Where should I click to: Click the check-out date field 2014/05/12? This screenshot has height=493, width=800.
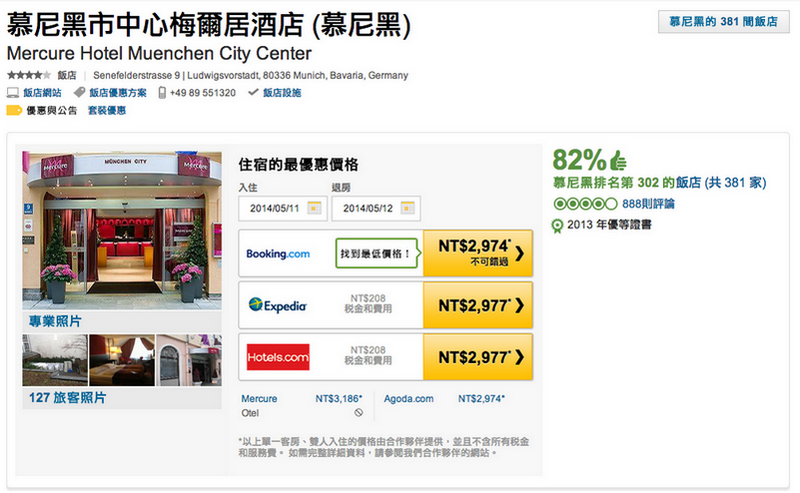tap(376, 208)
